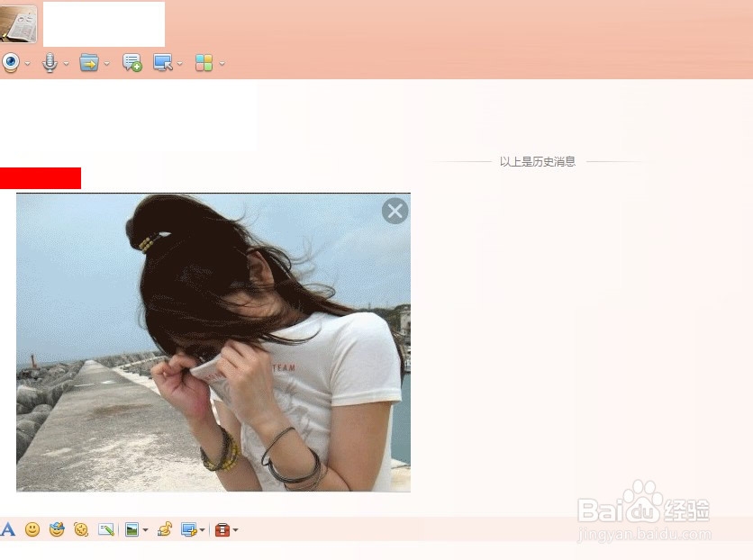Expand the dropdown arrow next to the microphone icon
This screenshot has width=753, height=560.
tap(67, 63)
